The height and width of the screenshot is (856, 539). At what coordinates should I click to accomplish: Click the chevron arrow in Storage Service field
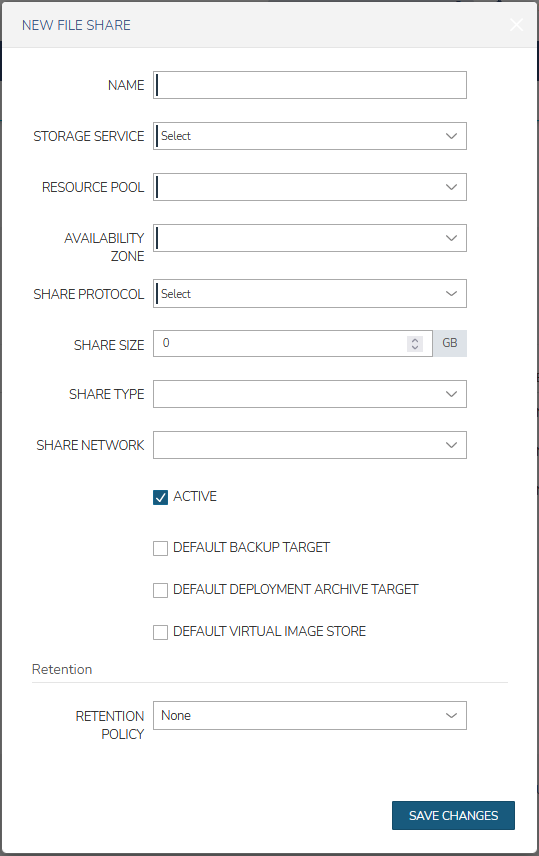(x=451, y=136)
